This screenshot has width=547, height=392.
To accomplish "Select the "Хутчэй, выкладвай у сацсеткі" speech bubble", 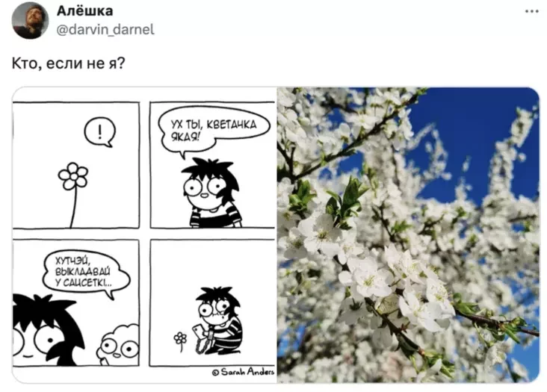I will [86, 273].
